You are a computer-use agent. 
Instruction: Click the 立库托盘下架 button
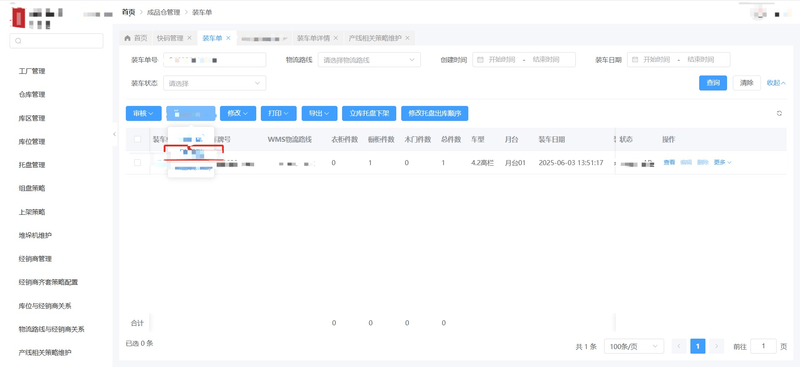point(369,113)
